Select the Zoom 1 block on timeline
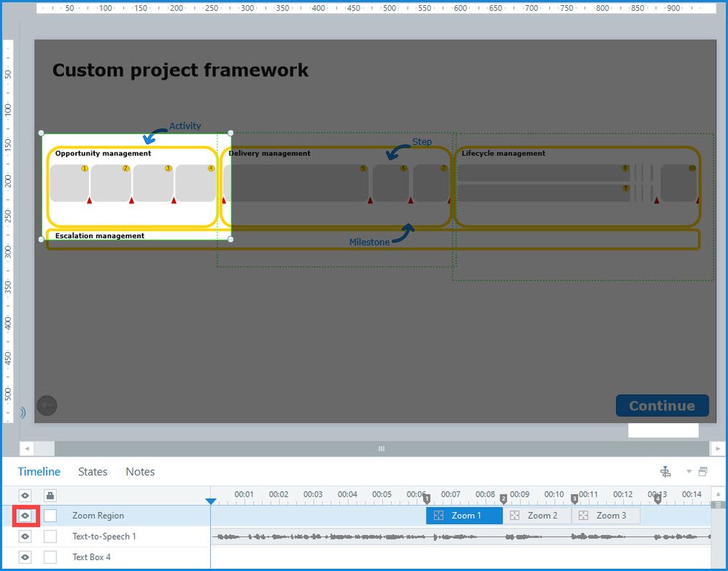728x571 pixels. [x=464, y=516]
